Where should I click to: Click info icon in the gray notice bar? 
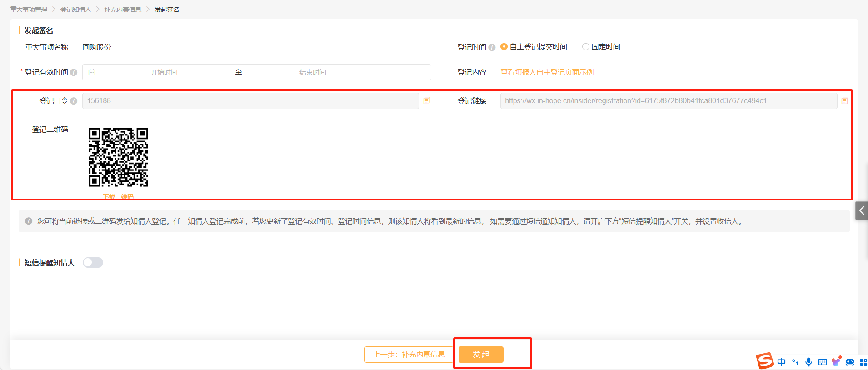(x=29, y=221)
